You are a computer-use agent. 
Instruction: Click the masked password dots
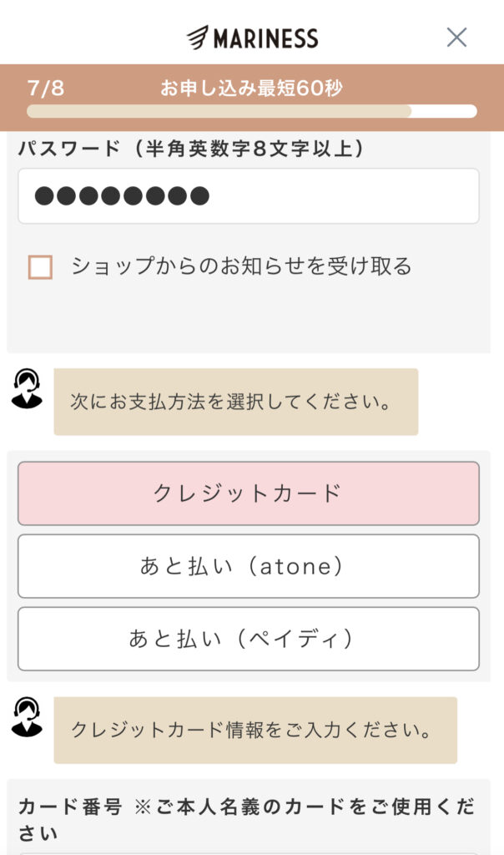122,195
